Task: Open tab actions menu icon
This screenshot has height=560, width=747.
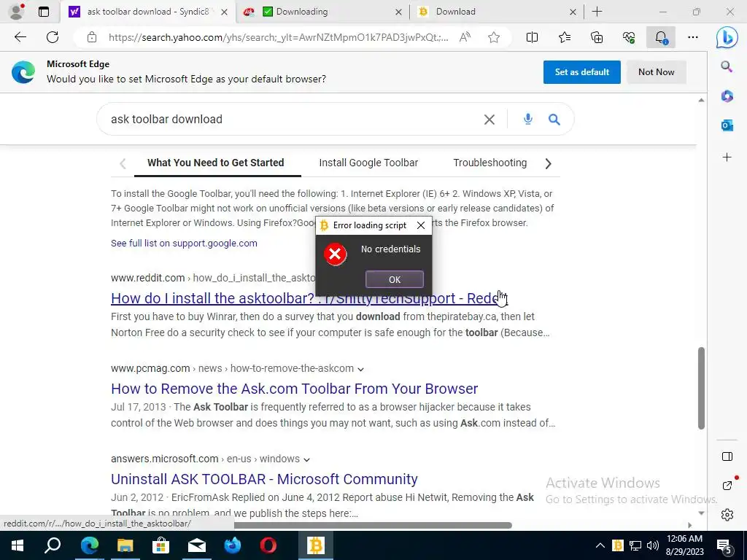Action: point(44,12)
